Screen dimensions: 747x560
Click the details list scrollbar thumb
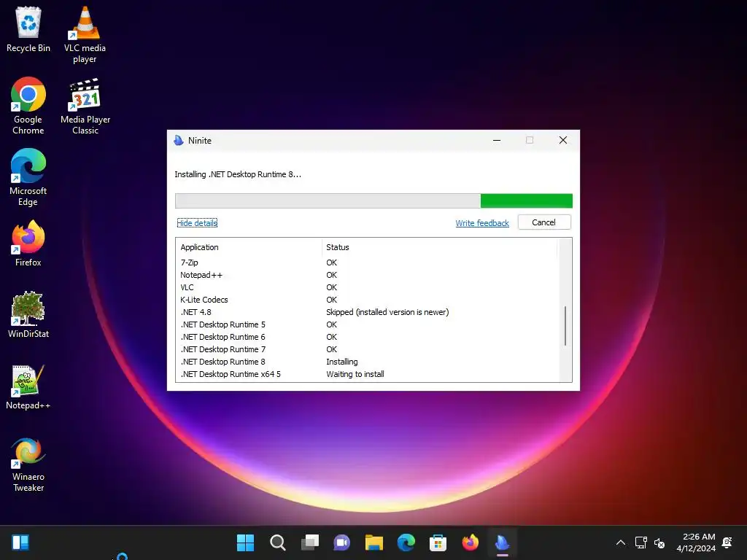(x=565, y=326)
